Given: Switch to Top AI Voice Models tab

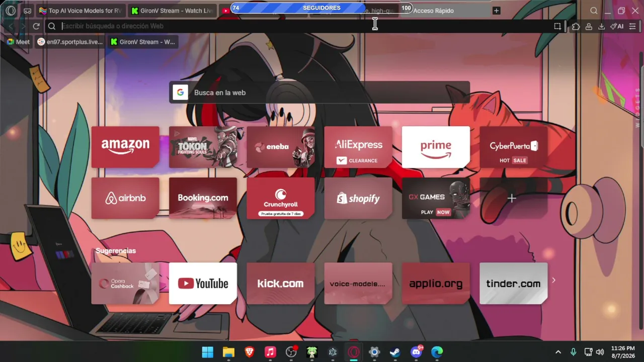Looking at the screenshot, I should click(80, 11).
